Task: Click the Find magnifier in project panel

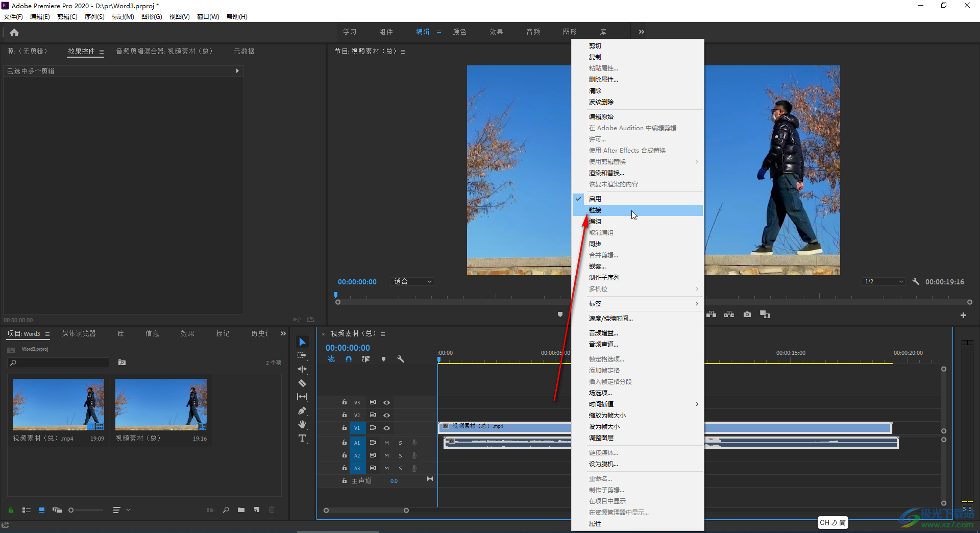Action: coord(226,510)
